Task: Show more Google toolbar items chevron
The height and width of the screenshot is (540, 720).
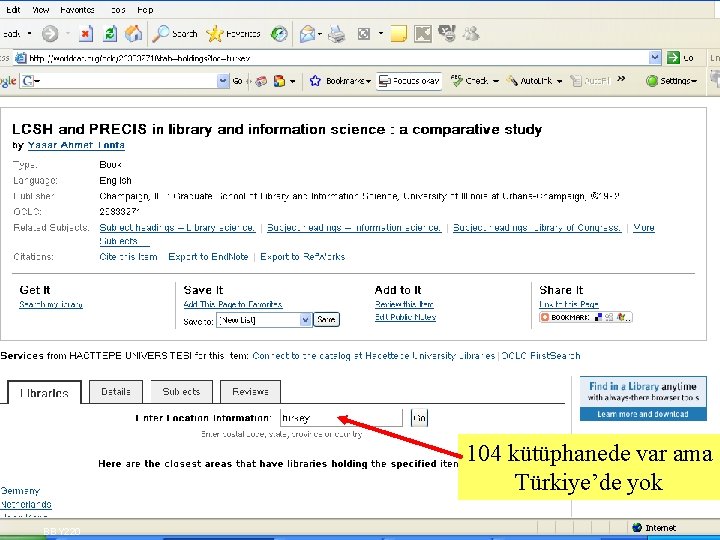Action: (621, 79)
